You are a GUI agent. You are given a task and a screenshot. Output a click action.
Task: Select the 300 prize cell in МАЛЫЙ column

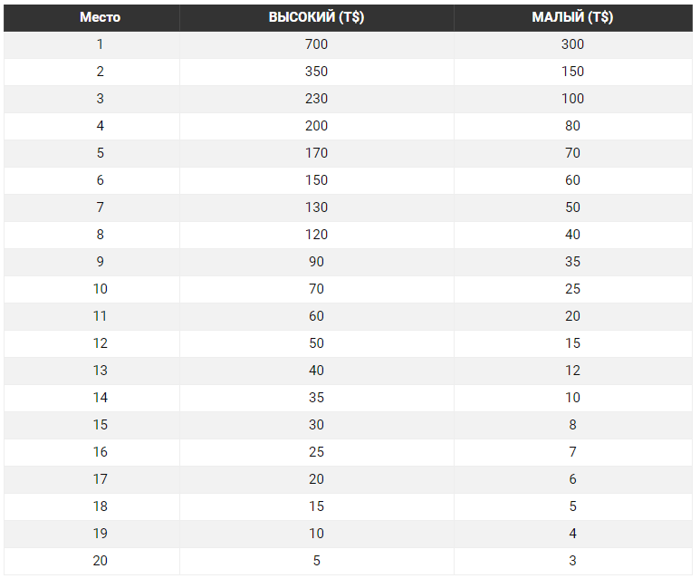point(572,44)
